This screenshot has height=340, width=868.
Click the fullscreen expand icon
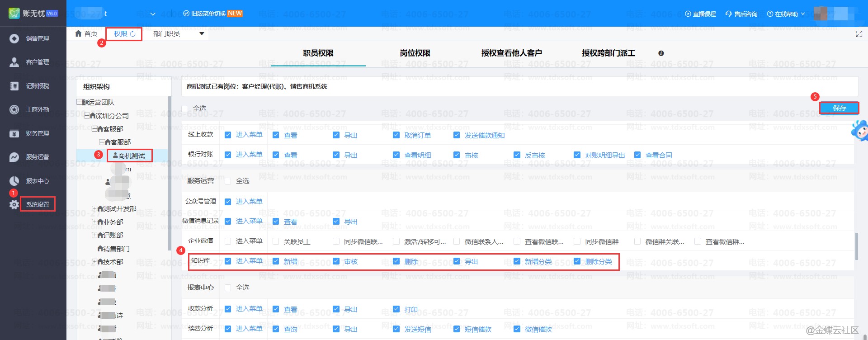point(859,34)
